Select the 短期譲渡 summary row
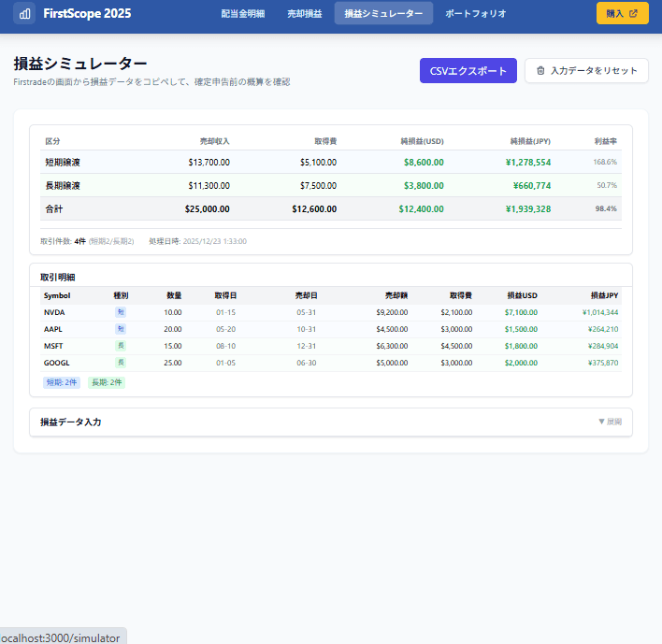This screenshot has width=662, height=644. (x=331, y=162)
